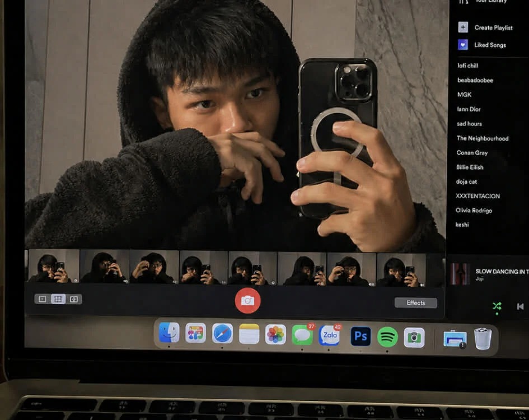Click the Liked Songs heart icon
This screenshot has width=529, height=420.
tap(462, 45)
